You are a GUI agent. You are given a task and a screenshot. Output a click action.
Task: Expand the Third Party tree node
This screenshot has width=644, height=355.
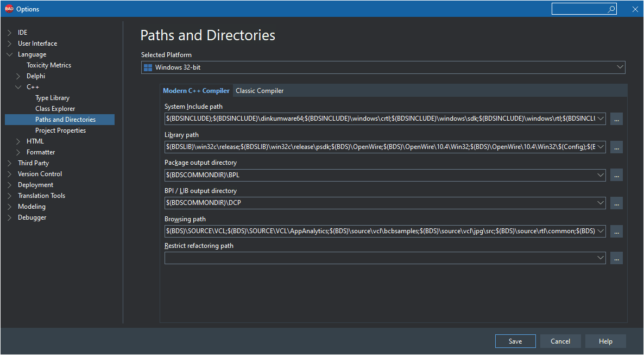tap(9, 163)
